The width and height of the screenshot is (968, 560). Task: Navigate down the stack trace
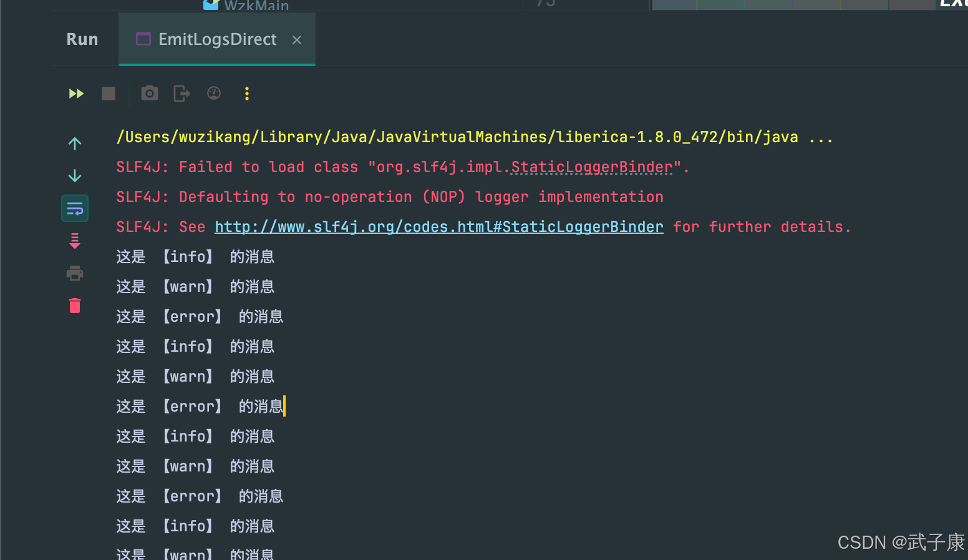(74, 176)
